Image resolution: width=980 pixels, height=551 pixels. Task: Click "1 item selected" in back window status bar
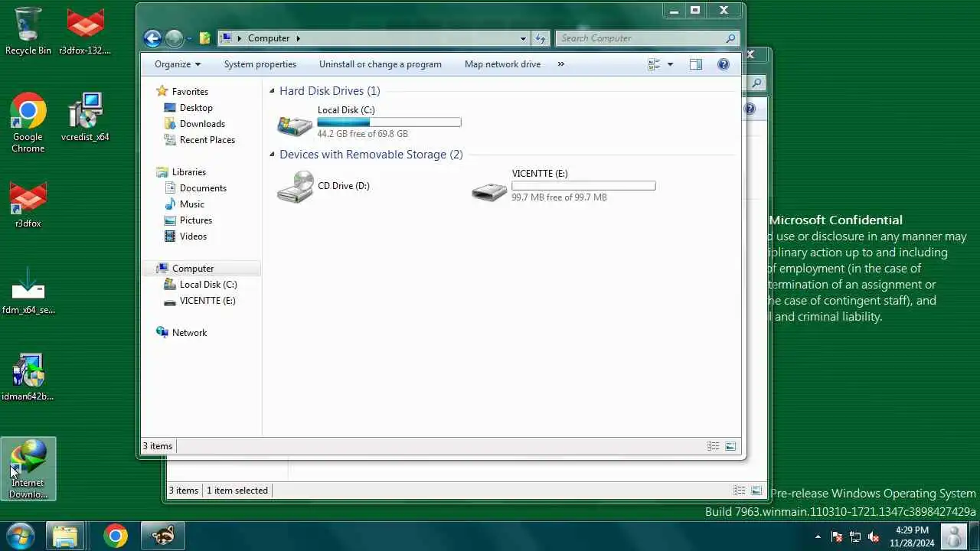237,491
